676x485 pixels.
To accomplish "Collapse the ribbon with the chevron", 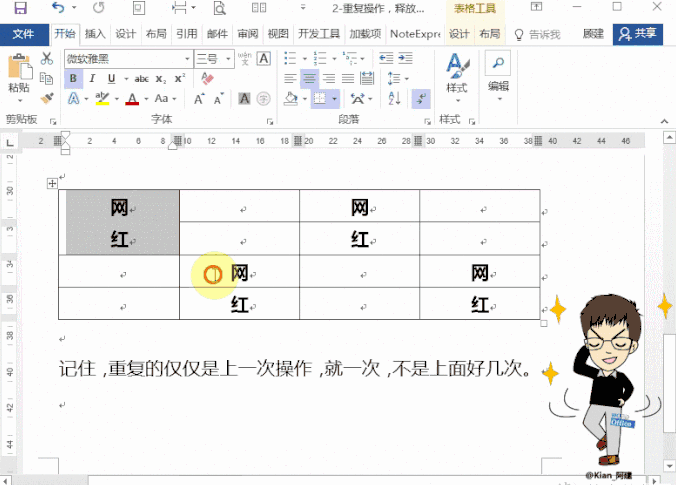I will (x=664, y=122).
